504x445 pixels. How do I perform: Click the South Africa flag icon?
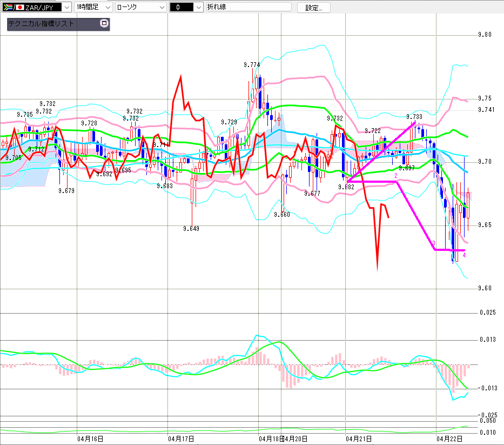pos(8,8)
